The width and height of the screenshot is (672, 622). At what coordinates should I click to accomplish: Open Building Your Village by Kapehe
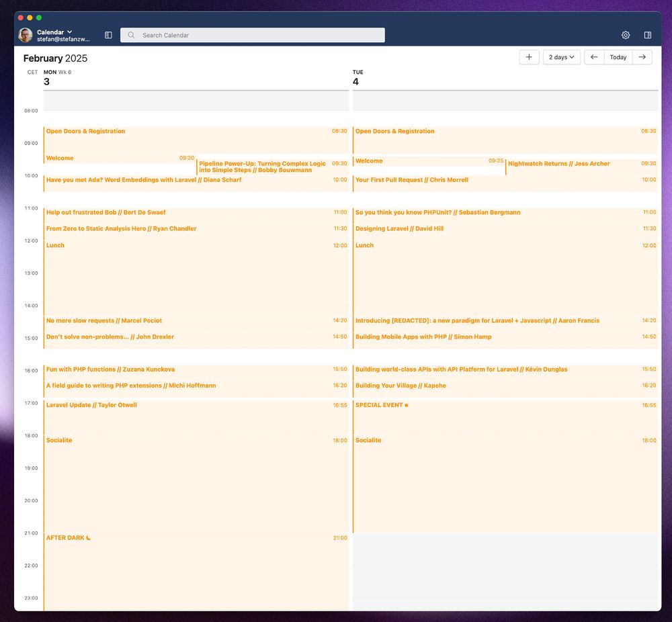pos(505,389)
